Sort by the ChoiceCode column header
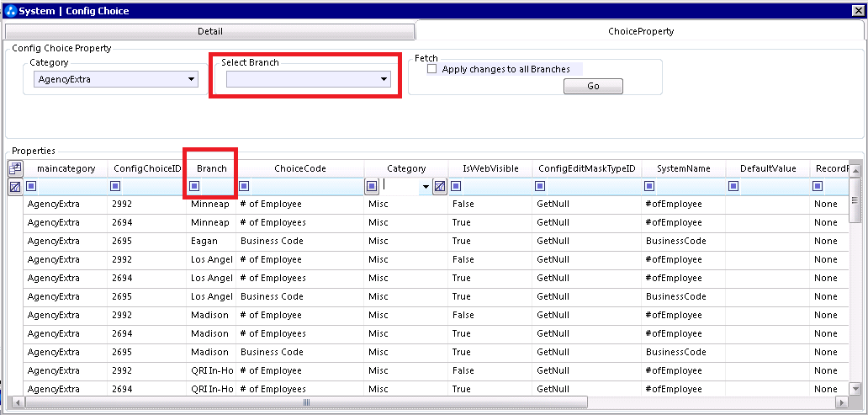The width and height of the screenshot is (868, 415). point(300,168)
